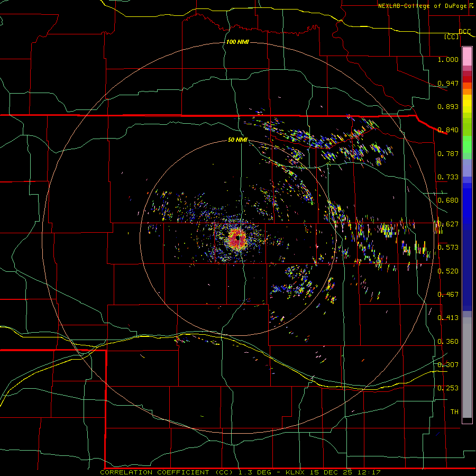This screenshot has width=476, height=476.
Task: Click the bright green band of color bar
Action: tap(467, 144)
